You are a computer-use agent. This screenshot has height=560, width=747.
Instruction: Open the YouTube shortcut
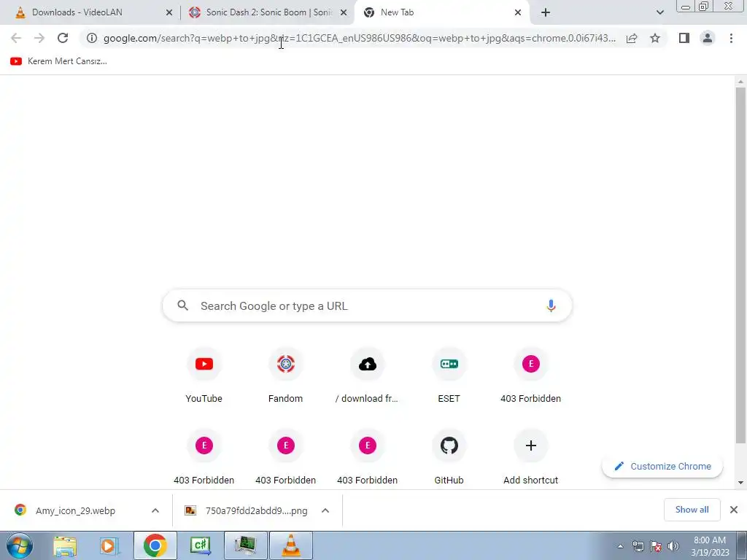point(204,376)
